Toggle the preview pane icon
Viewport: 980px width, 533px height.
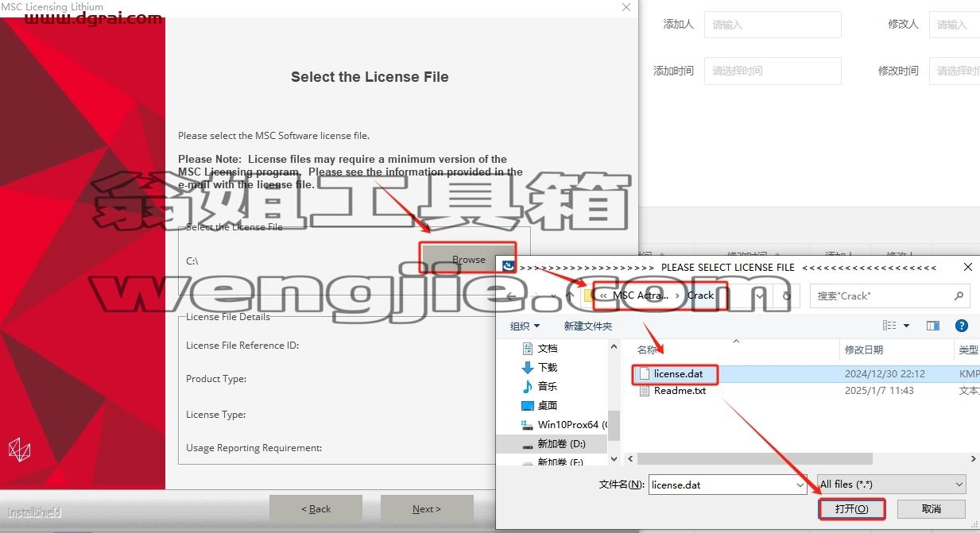point(933,326)
